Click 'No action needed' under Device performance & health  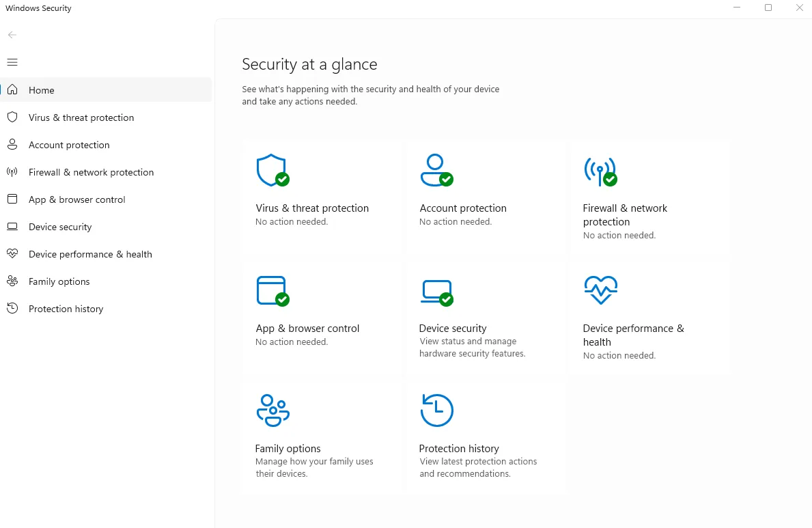619,355
